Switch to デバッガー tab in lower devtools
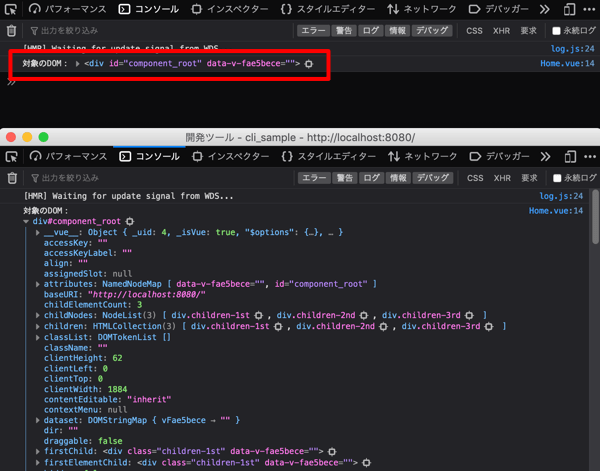600x471 pixels. pos(499,156)
